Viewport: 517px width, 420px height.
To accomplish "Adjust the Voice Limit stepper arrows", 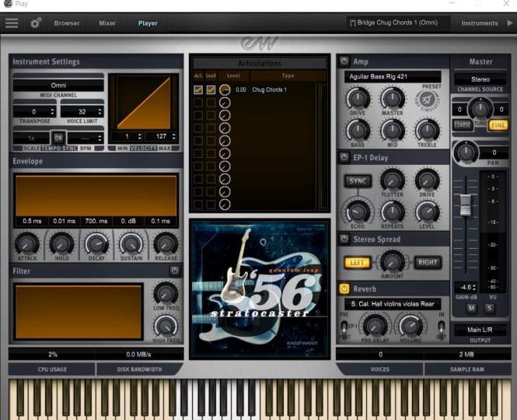I will click(x=100, y=111).
